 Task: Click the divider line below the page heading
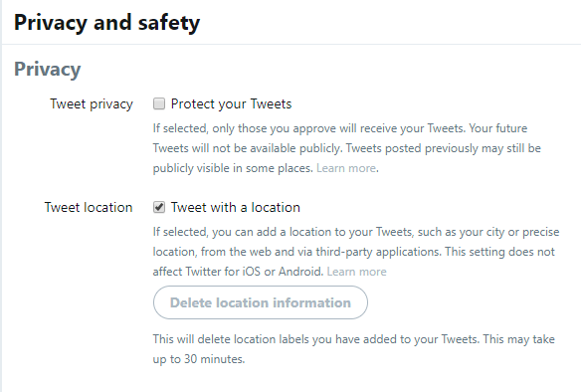click(291, 45)
